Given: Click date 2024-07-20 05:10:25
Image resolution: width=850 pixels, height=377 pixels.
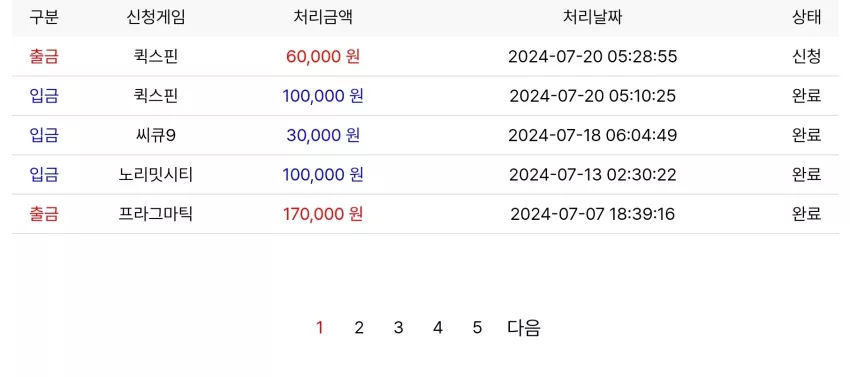Looking at the screenshot, I should (x=593, y=96).
